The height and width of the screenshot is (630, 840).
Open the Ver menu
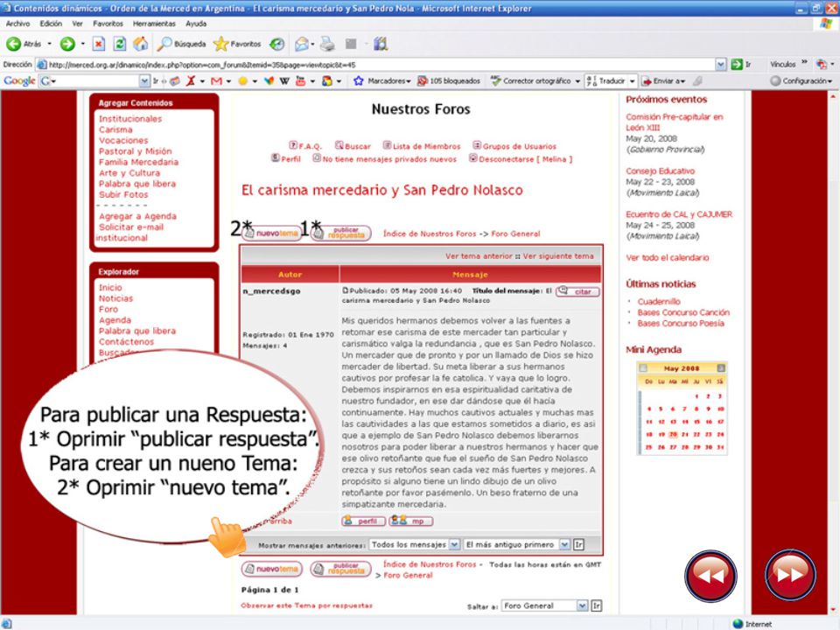click(x=78, y=24)
